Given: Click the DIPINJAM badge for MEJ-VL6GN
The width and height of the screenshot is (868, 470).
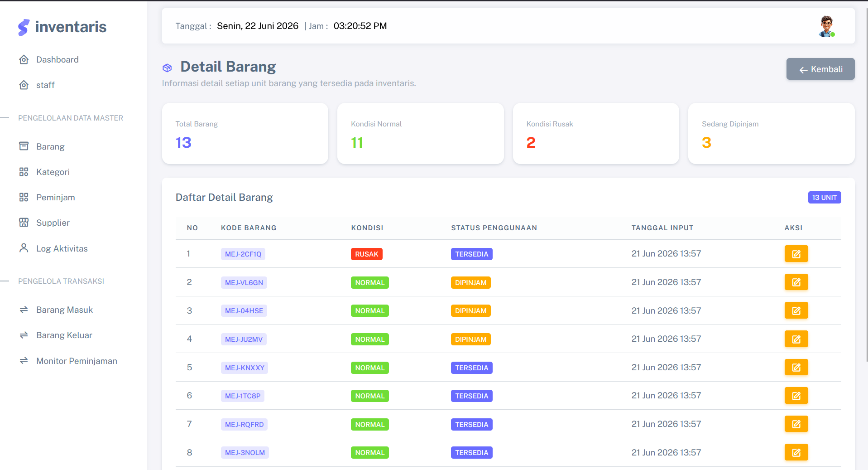Looking at the screenshot, I should click(471, 282).
